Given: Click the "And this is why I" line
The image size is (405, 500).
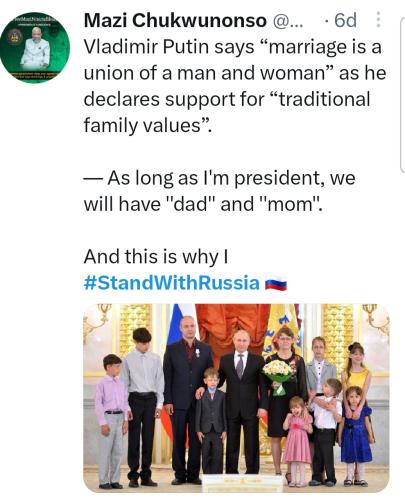Looking at the screenshot, I should pyautogui.click(x=156, y=257).
